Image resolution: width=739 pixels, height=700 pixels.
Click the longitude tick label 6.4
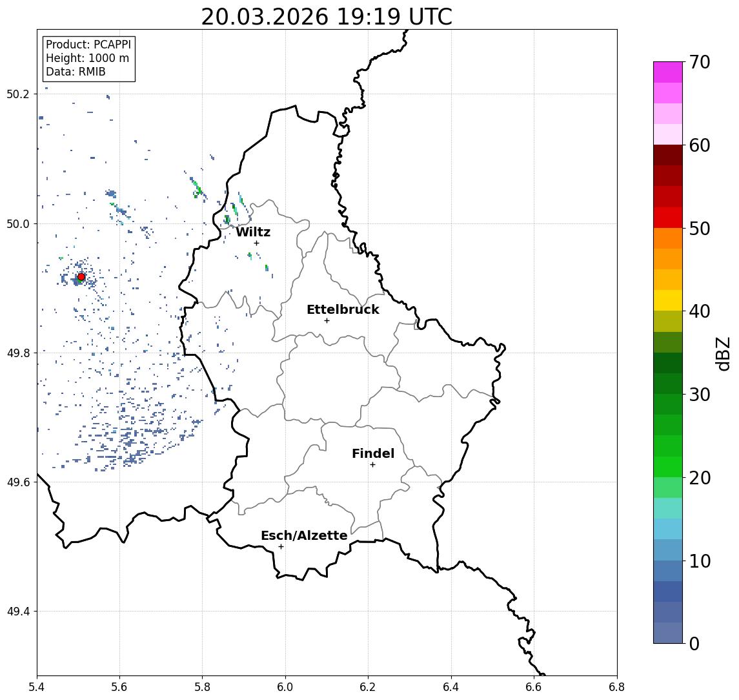(451, 686)
